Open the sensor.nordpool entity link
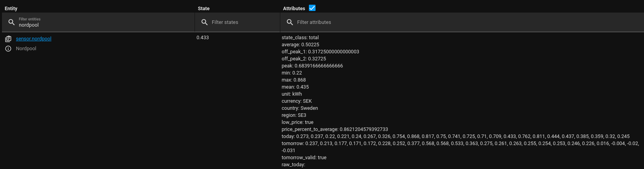This screenshot has height=169, width=644. (x=34, y=39)
